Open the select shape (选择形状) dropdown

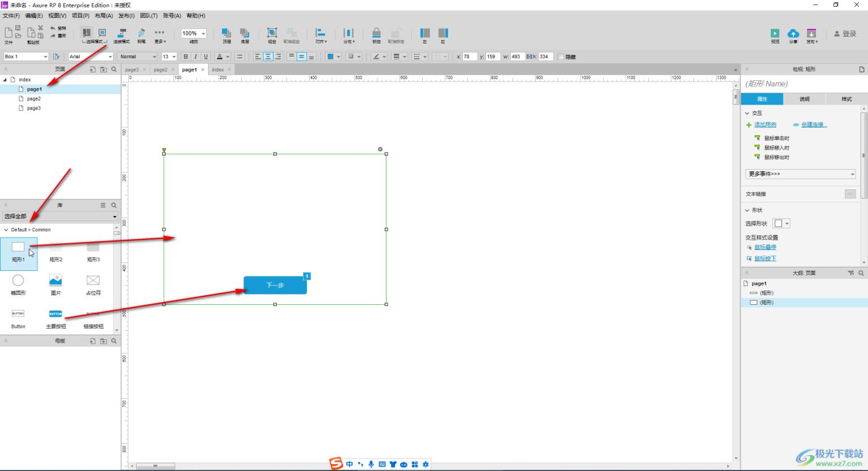[781, 223]
